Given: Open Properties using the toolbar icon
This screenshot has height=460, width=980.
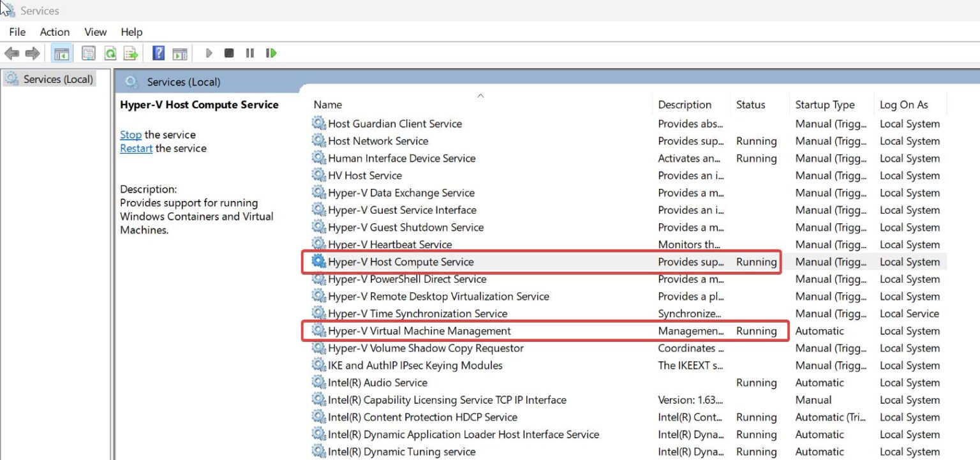Looking at the screenshot, I should (x=89, y=53).
